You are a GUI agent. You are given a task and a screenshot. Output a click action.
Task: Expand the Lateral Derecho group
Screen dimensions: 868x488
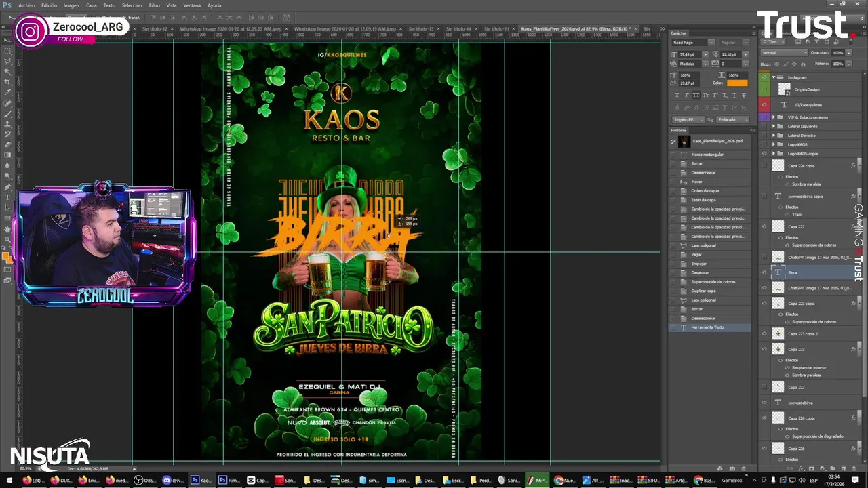click(774, 136)
